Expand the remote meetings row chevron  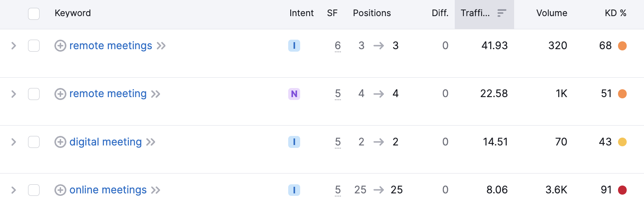(x=14, y=46)
